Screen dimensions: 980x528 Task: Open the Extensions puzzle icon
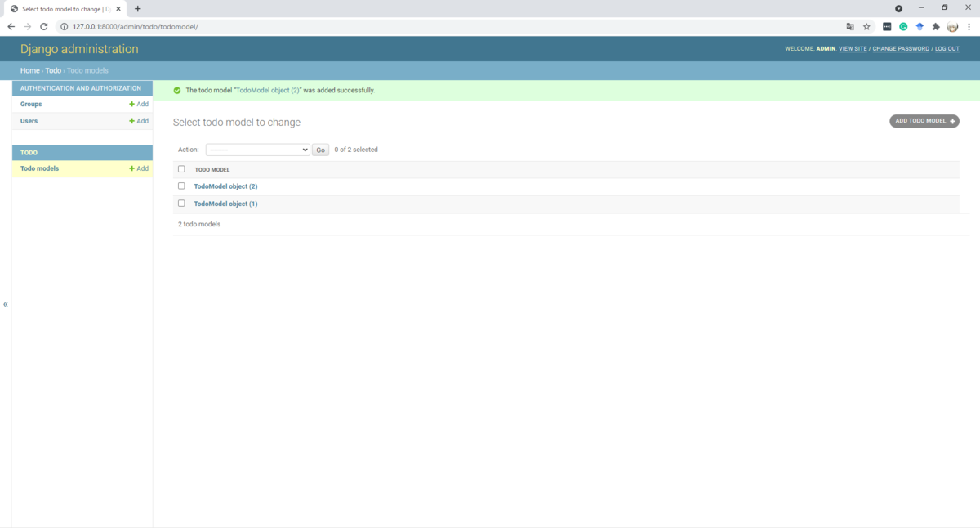936,26
